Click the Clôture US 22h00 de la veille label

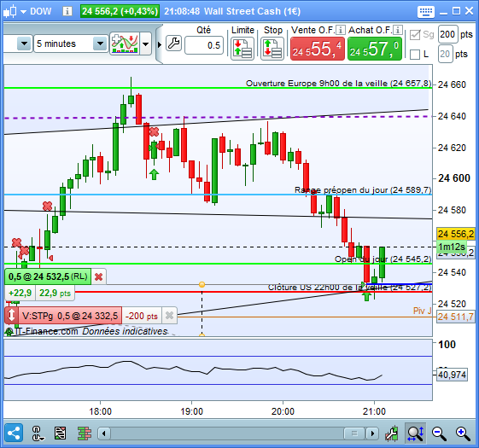(349, 288)
